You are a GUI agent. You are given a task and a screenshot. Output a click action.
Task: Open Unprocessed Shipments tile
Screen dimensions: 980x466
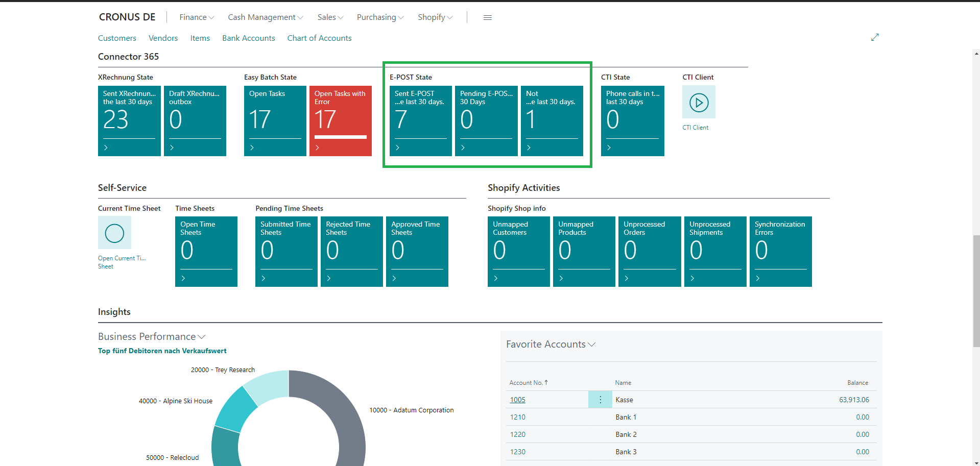click(715, 251)
